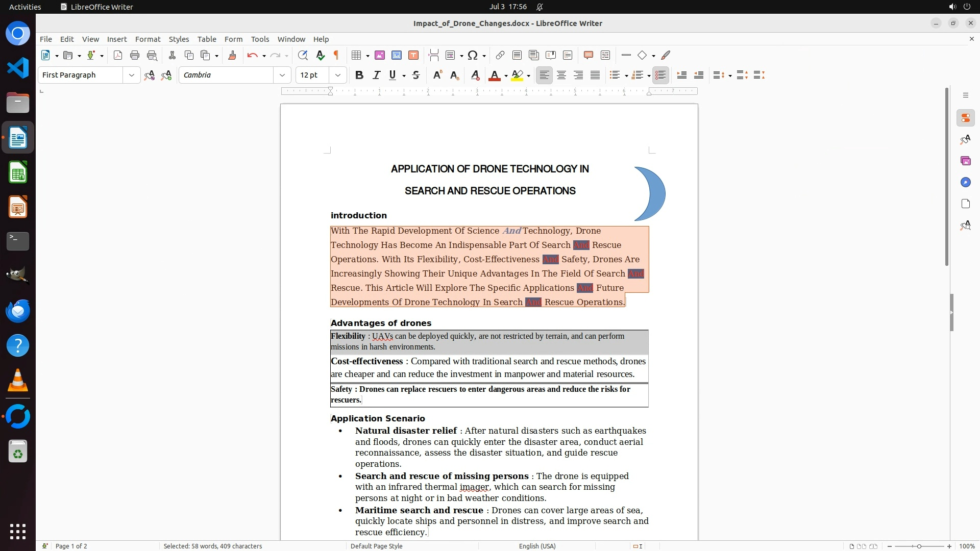Click the Clone Formatting paintbrush icon
Screen dimensions: 980x551
click(x=232, y=55)
